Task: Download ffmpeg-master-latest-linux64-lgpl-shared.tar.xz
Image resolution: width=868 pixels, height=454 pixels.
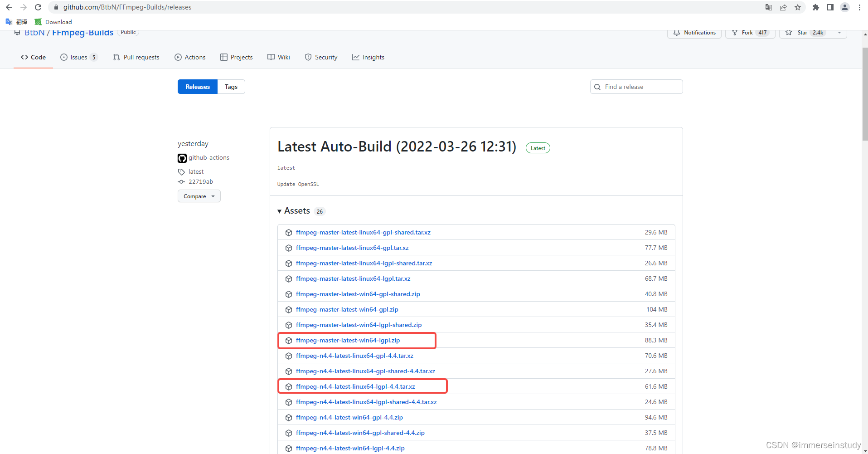Action: coord(364,263)
